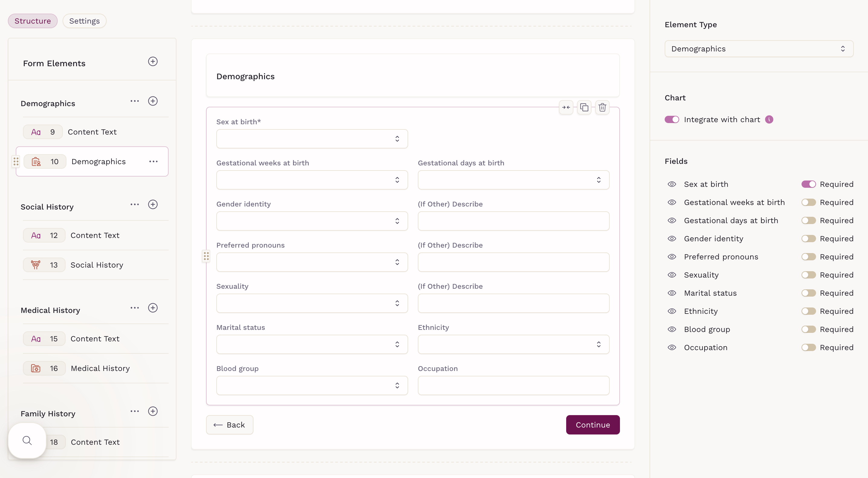Click the Occupation text input
Screen dimensions: 868x478
[x=513, y=385]
